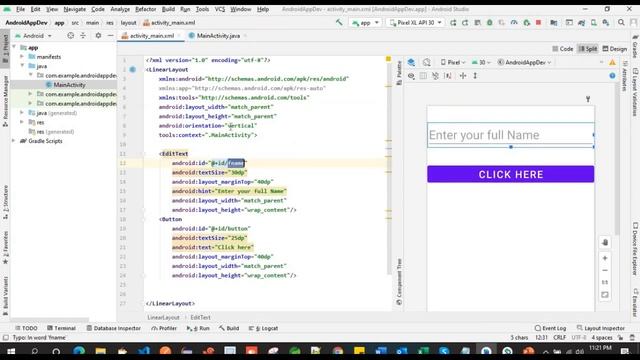The image size is (640, 360).
Task: Toggle the Pan screen hand icon
Action: coord(605,242)
